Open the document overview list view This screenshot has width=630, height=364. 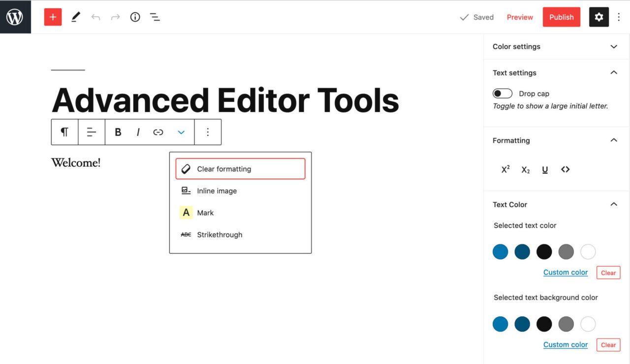tap(155, 17)
